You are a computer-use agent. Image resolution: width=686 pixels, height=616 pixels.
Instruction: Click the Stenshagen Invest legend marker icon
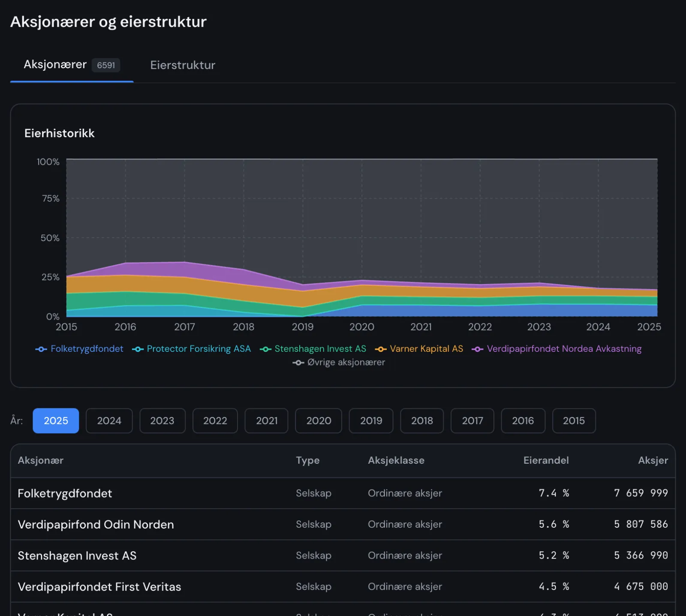coord(265,349)
